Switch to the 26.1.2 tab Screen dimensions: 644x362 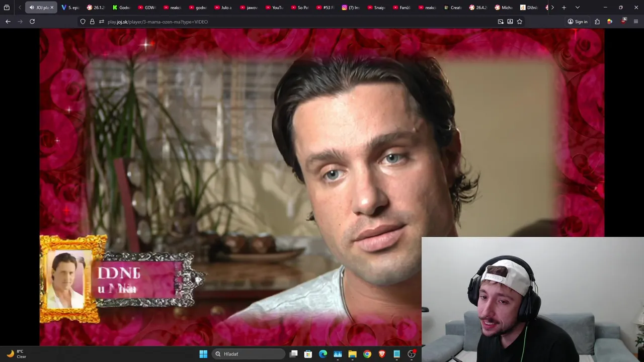pos(96,8)
